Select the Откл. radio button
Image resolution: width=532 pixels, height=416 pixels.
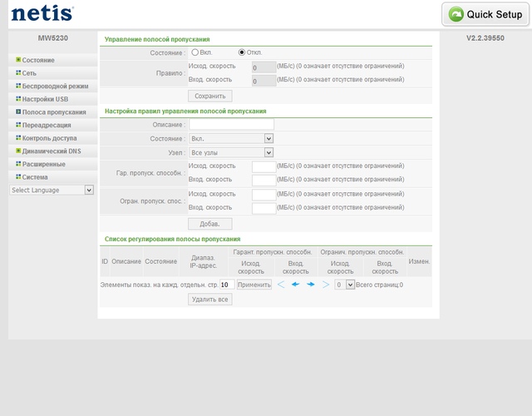click(242, 52)
